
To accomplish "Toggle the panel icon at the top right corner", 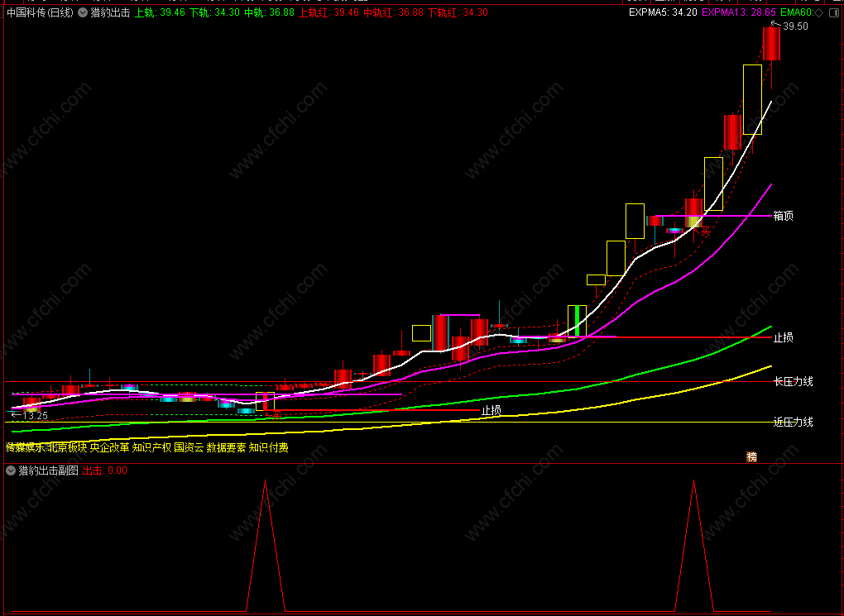I will [832, 12].
